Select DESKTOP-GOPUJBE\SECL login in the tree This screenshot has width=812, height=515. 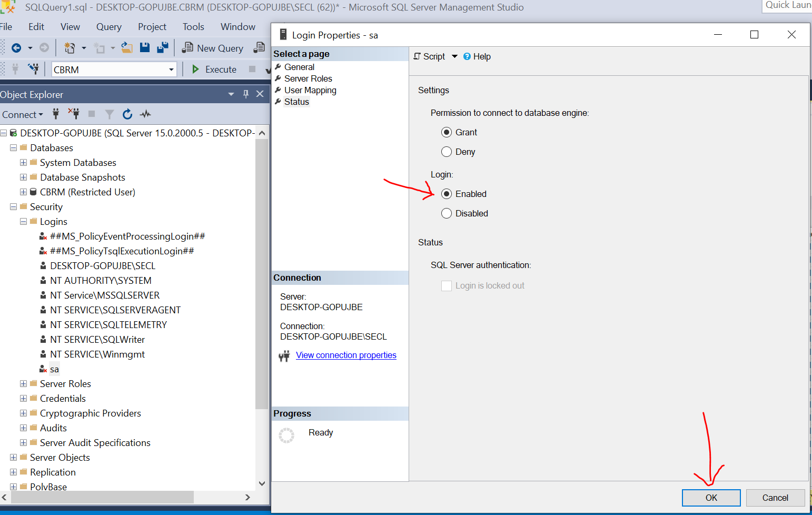(x=103, y=266)
